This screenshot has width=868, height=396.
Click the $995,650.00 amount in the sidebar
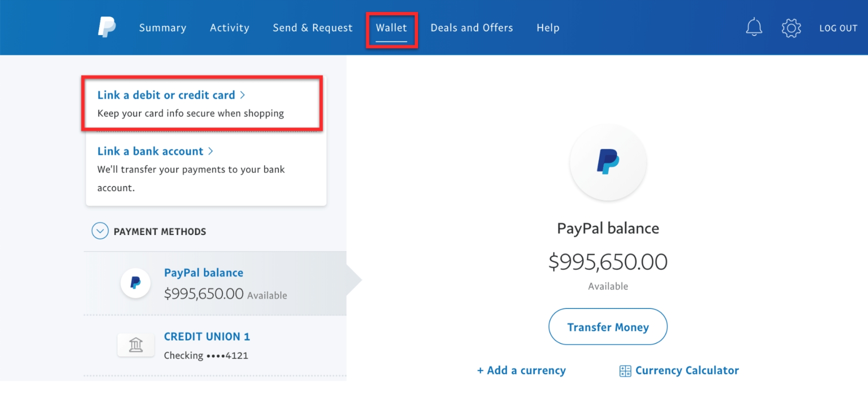(203, 293)
